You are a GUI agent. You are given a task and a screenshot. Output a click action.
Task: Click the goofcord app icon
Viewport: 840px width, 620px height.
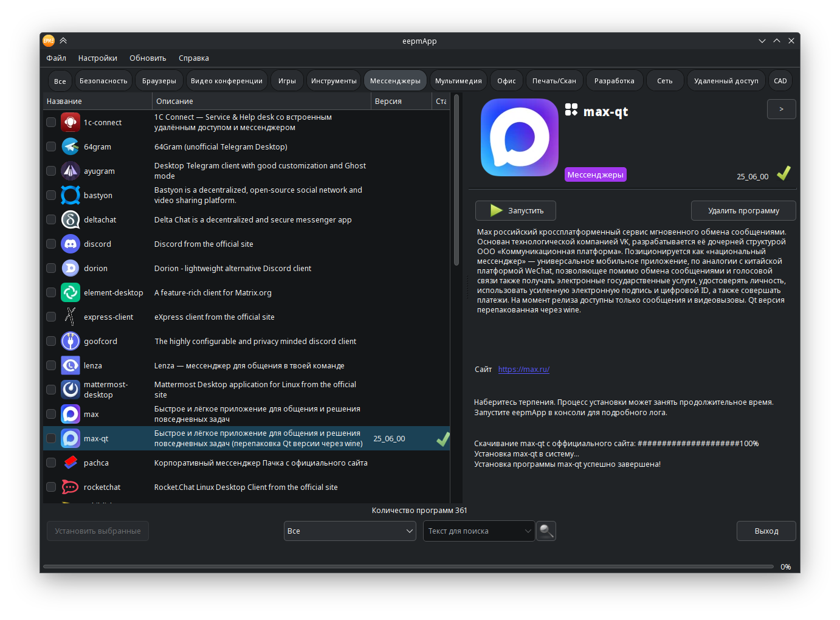click(x=71, y=341)
